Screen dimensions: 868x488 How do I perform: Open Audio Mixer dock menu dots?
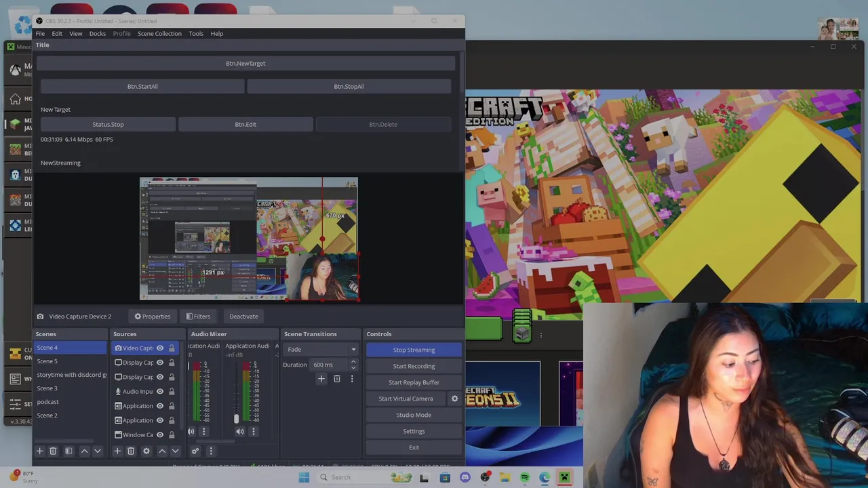[x=211, y=451]
